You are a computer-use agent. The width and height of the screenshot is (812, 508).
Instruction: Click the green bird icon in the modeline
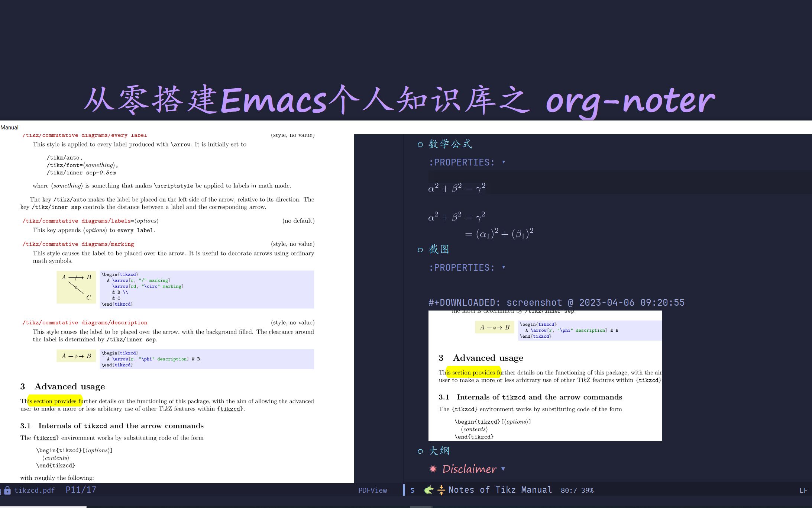tap(429, 490)
